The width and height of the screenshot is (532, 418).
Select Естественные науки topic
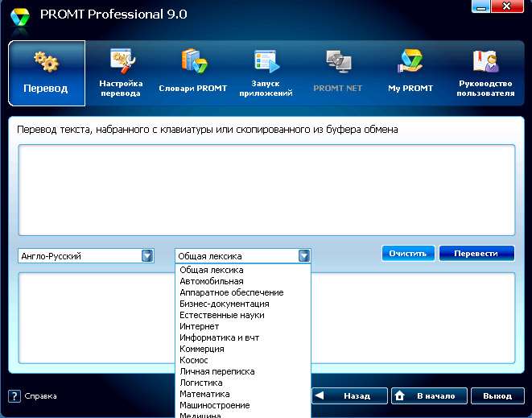coord(243,315)
